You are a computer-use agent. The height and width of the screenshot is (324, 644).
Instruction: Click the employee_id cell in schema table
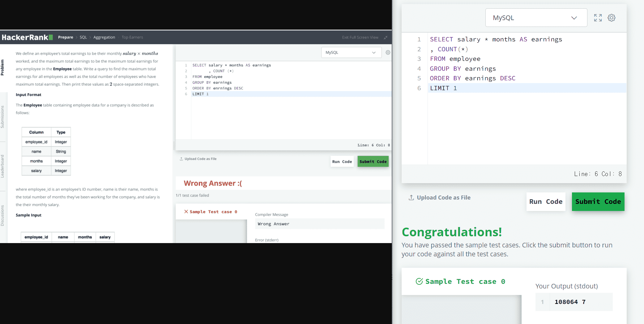(36, 142)
